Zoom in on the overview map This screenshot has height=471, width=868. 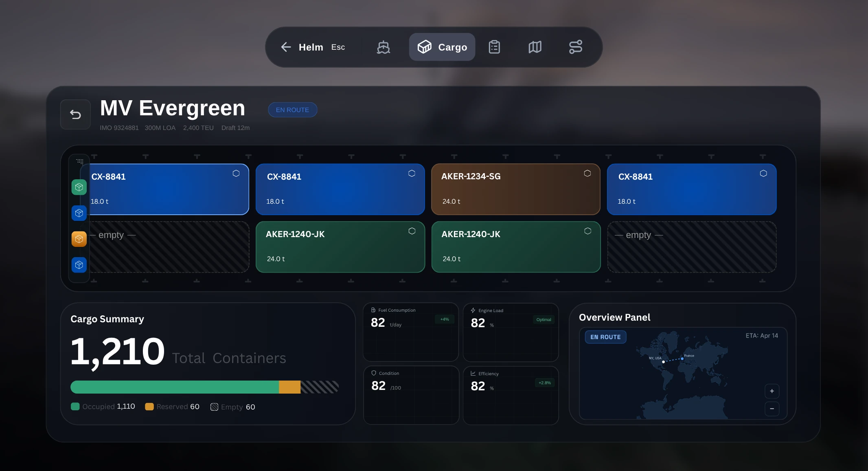[x=772, y=391]
